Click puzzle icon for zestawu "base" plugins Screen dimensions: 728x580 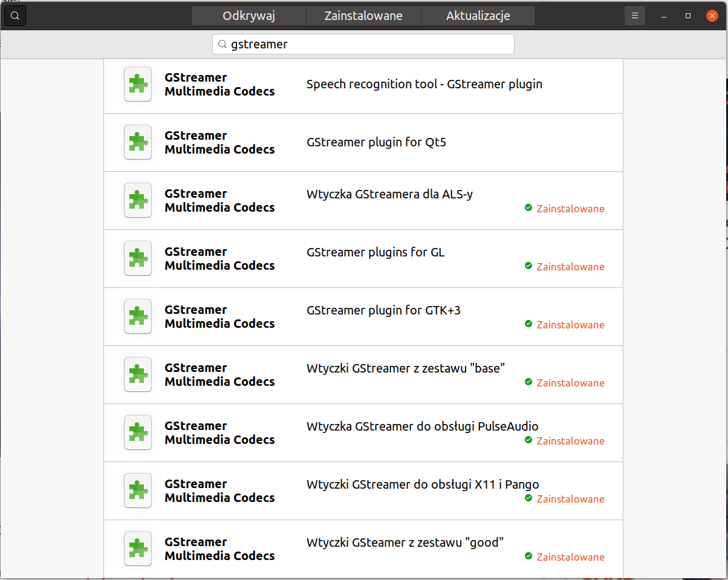[x=138, y=374]
